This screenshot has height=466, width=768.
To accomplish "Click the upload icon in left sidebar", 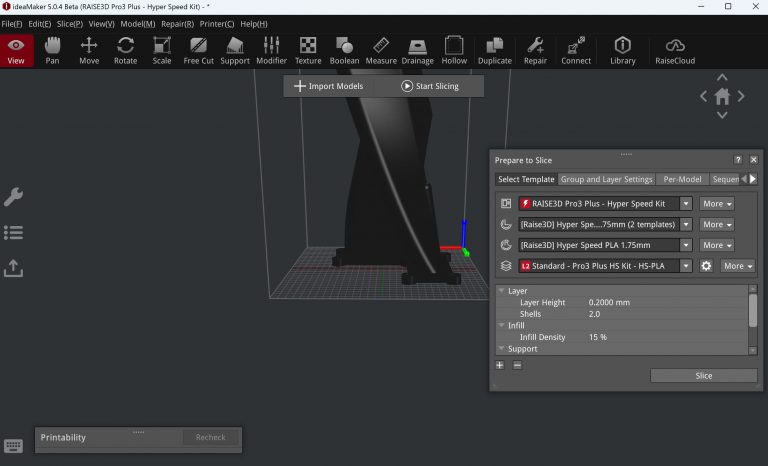I will (x=13, y=269).
